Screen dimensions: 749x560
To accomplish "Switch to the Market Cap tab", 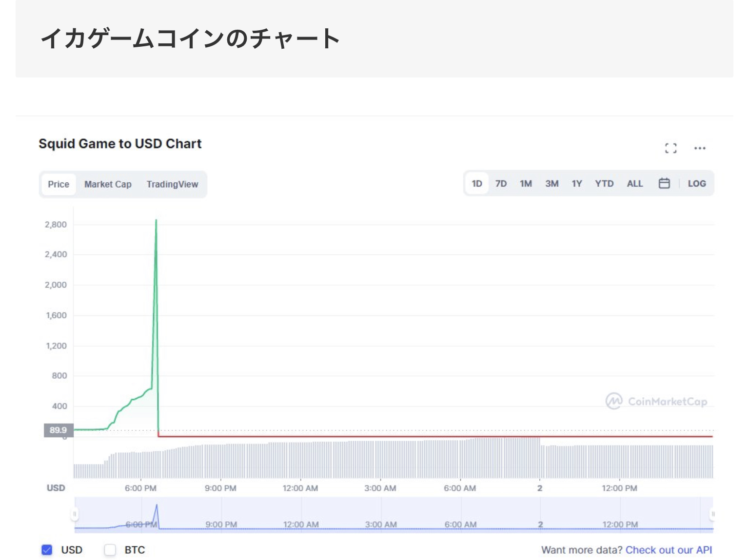I will pyautogui.click(x=108, y=184).
